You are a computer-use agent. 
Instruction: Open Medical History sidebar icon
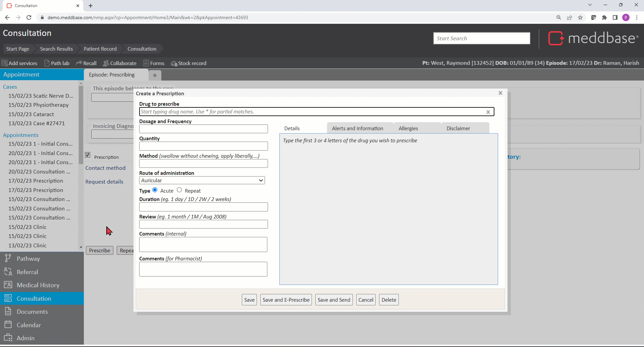pos(8,285)
